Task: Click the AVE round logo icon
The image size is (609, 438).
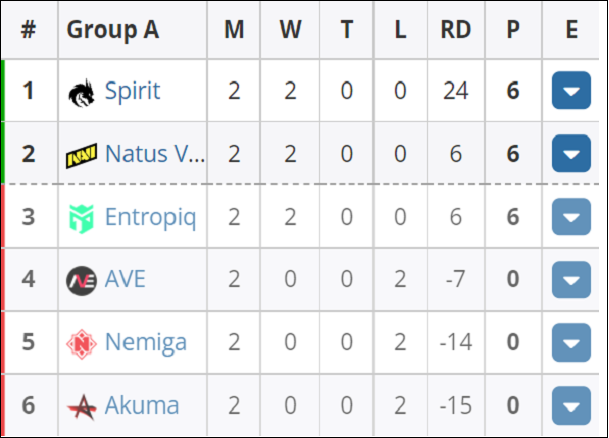Action: pyautogui.click(x=81, y=281)
